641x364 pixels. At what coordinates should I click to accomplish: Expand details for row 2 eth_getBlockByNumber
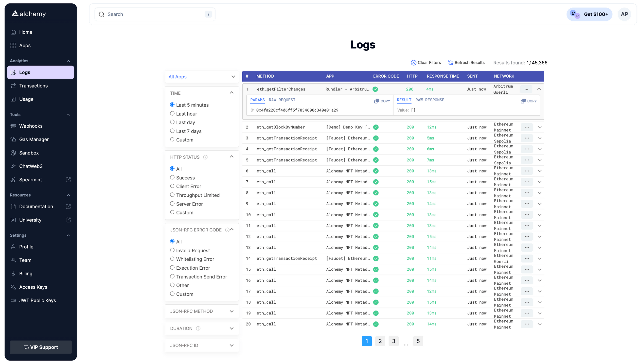[540, 127]
